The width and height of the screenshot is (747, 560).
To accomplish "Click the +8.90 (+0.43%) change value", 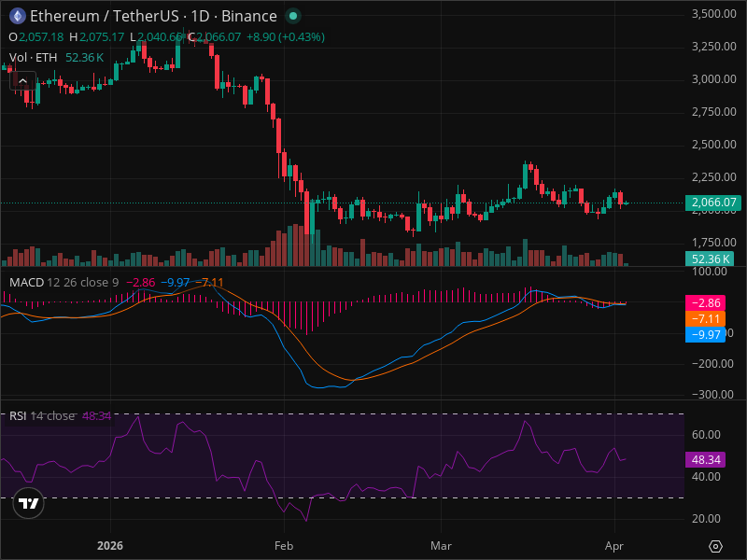I will pos(286,37).
